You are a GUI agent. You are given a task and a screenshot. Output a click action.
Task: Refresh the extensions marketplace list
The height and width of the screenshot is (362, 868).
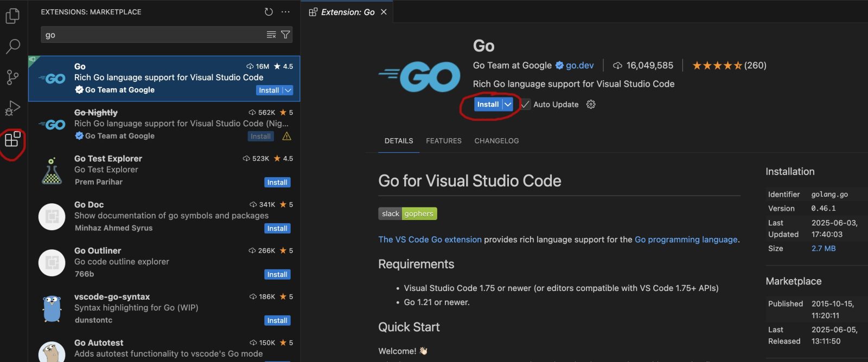269,11
